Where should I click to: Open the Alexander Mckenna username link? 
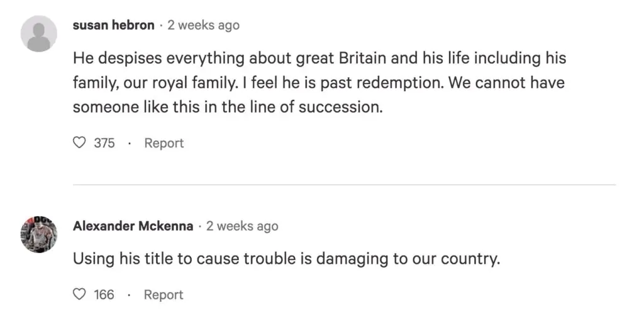click(133, 226)
